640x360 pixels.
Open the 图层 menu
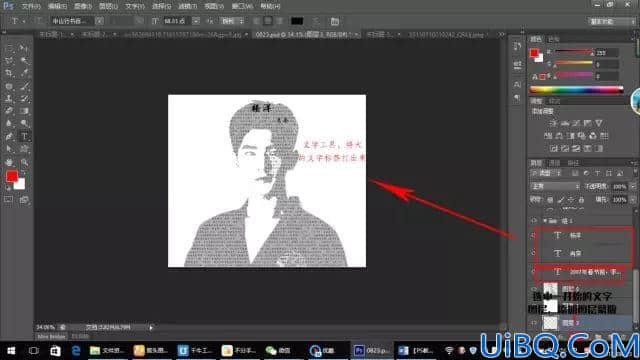click(108, 6)
